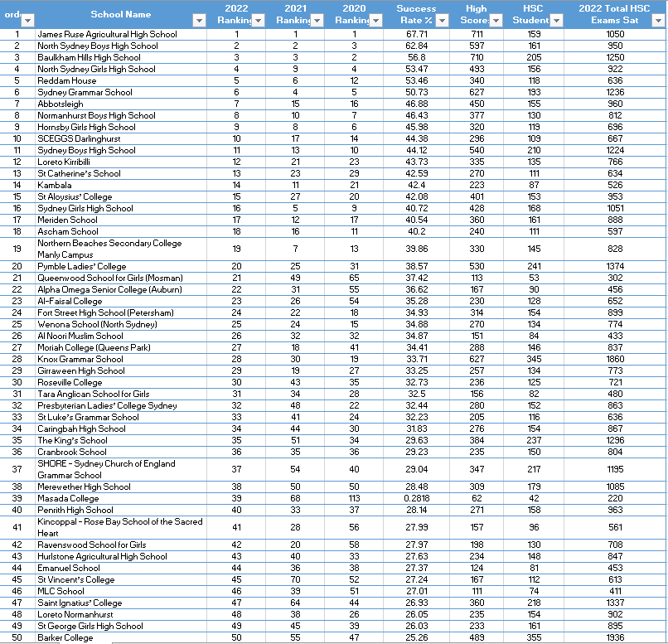Select Barker College exams sat value 1936

click(615, 637)
